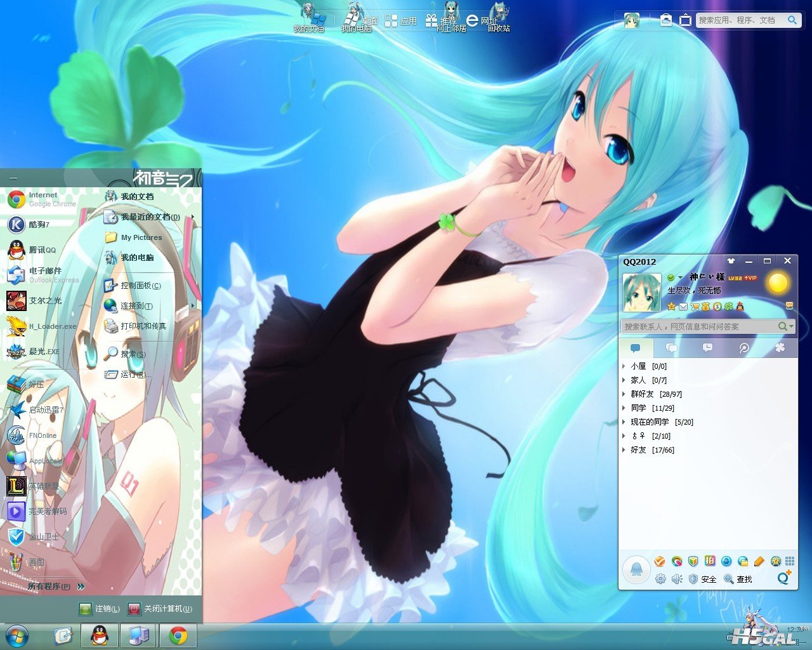812x650 pixels.
Task: Switch to the QQ clover tab
Action: click(x=780, y=348)
